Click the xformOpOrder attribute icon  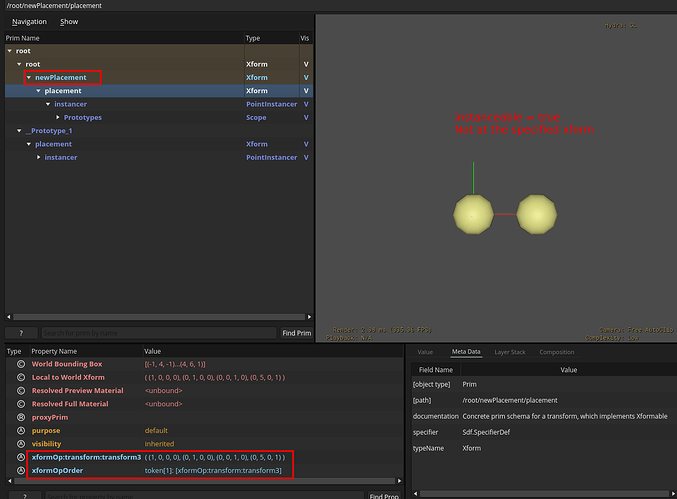point(21,471)
